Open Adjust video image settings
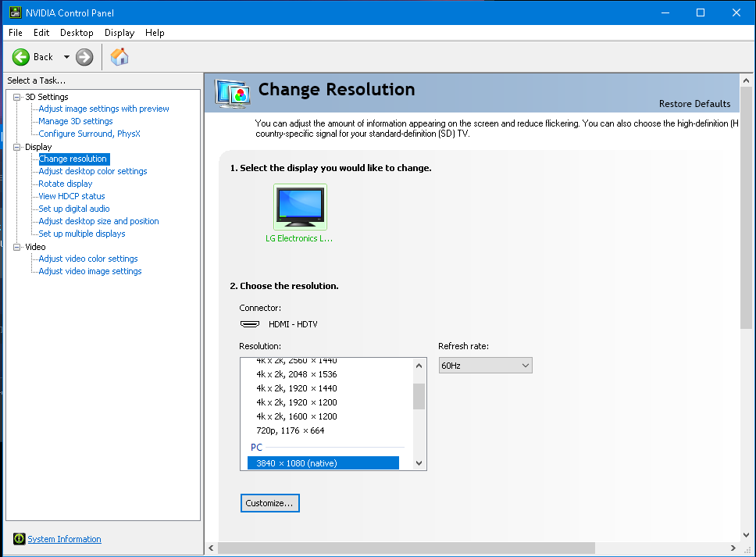Screen dimensions: 756x557 point(90,272)
